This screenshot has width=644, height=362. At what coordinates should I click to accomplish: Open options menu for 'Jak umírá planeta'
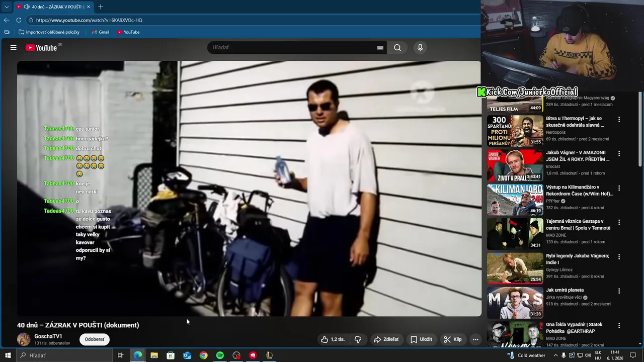point(619,291)
